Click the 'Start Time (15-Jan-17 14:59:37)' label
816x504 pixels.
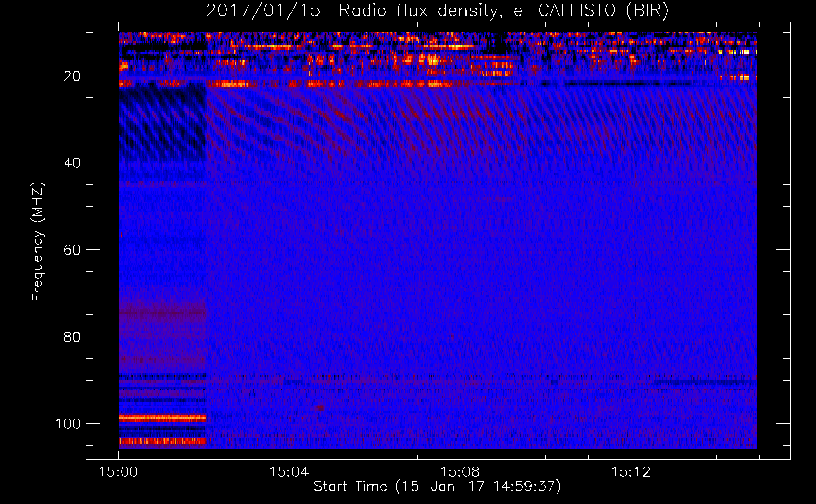pos(437,487)
